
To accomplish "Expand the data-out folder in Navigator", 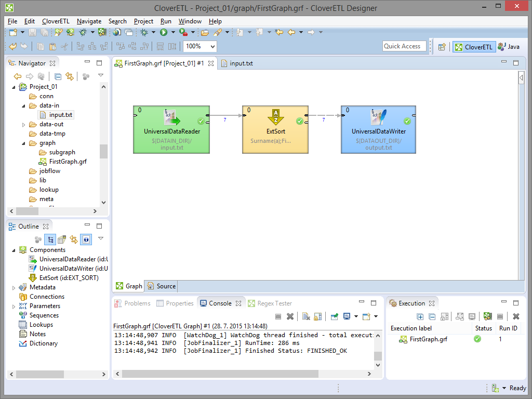I will 24,125.
